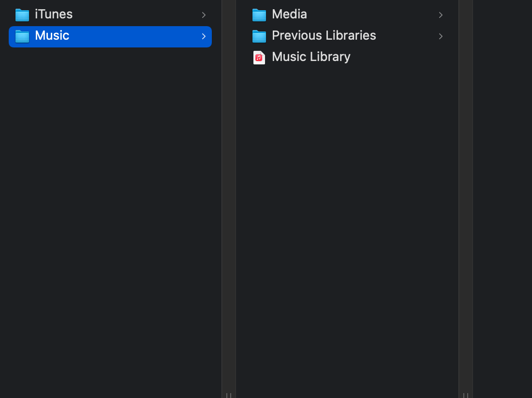This screenshot has width=532, height=398.
Task: Expand the Previous Libraries chevron
Action: click(441, 36)
